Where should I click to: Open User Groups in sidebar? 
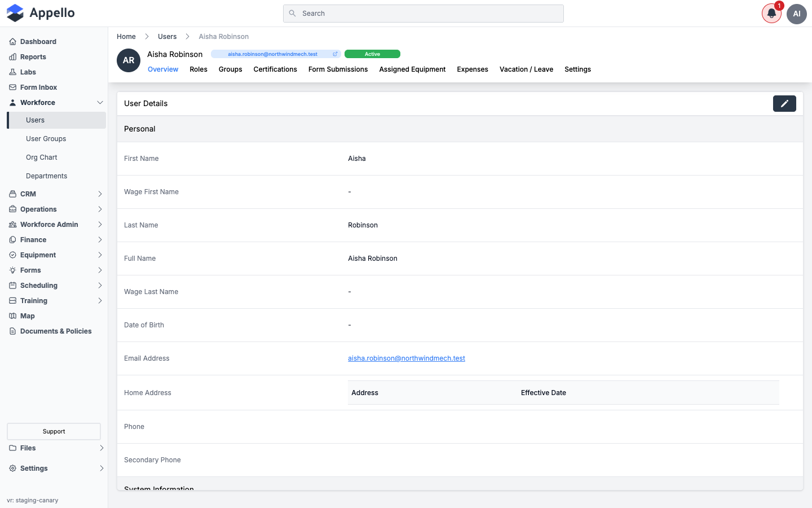[x=46, y=139]
